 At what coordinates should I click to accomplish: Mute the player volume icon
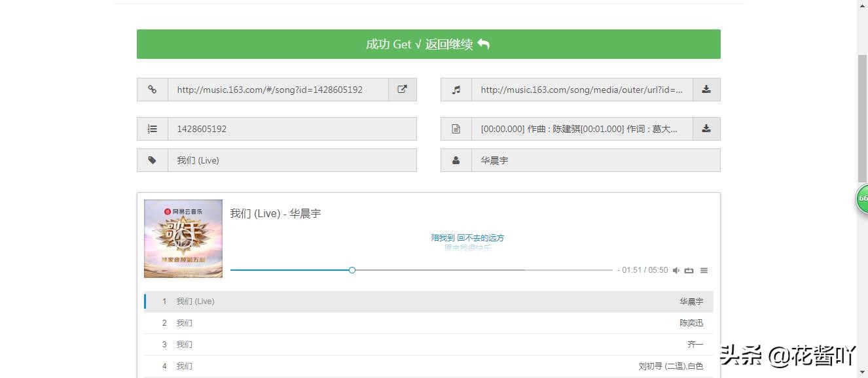point(676,270)
